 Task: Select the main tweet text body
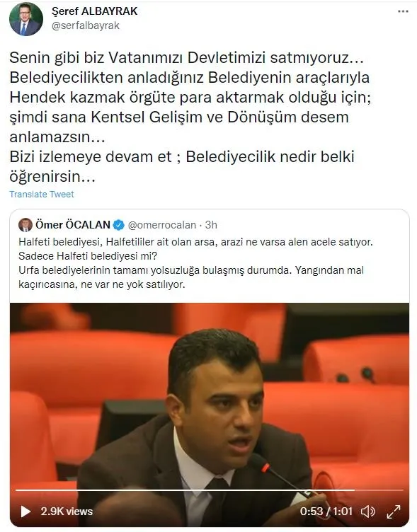coord(190,117)
